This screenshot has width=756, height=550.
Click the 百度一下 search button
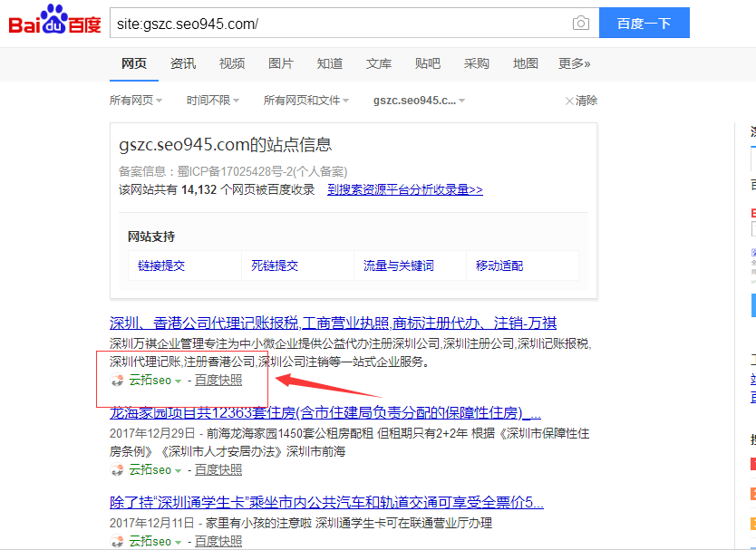645,23
